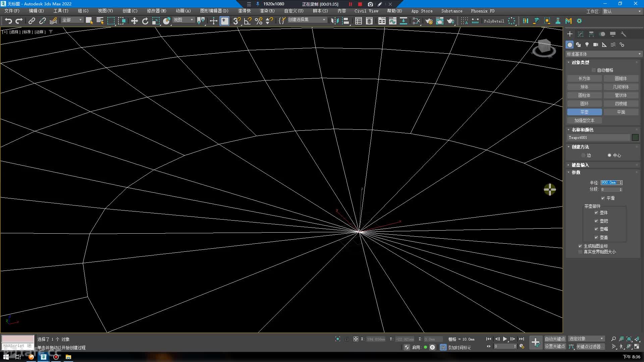Uncheck the 壶盖 teapot part

[596, 237]
